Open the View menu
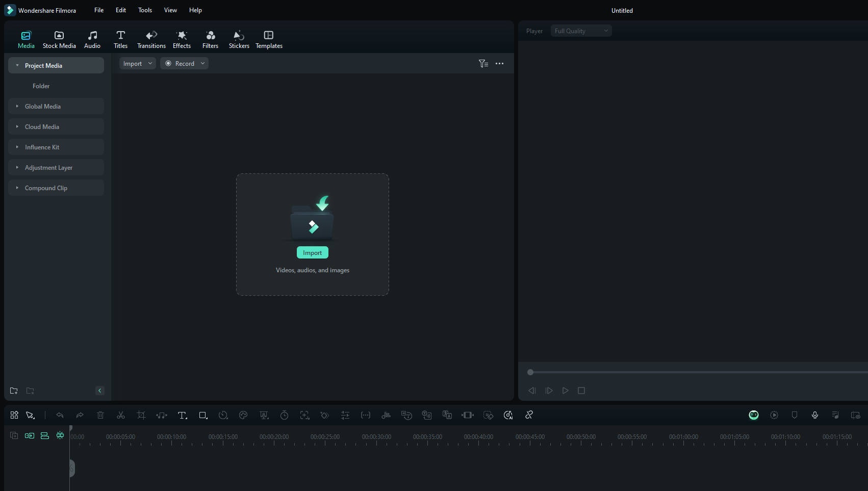Screen dimensions: 868x491 click(x=170, y=10)
